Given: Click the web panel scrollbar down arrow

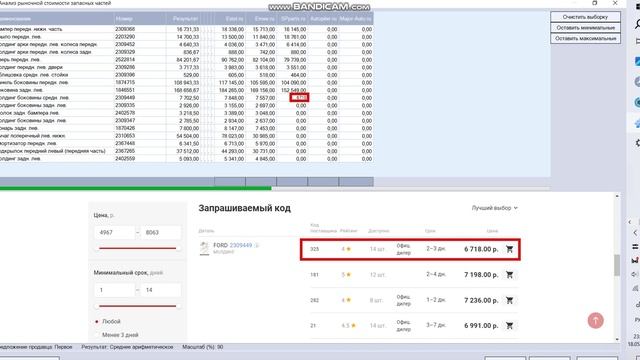Looking at the screenshot, I should [617, 339].
